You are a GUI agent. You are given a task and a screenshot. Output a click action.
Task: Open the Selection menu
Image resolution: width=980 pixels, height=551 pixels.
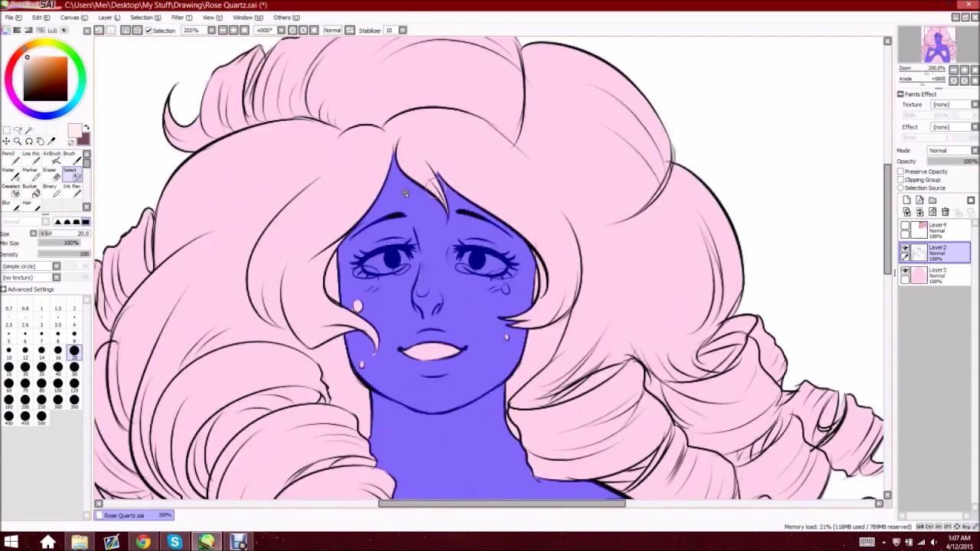coord(145,18)
